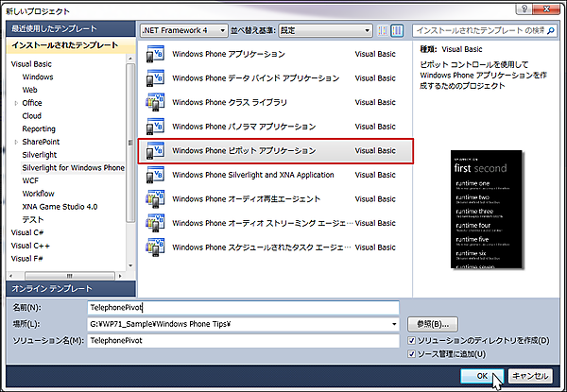Click the ピボット アプリケーション template icon
The width and height of the screenshot is (567, 392).
[155, 150]
